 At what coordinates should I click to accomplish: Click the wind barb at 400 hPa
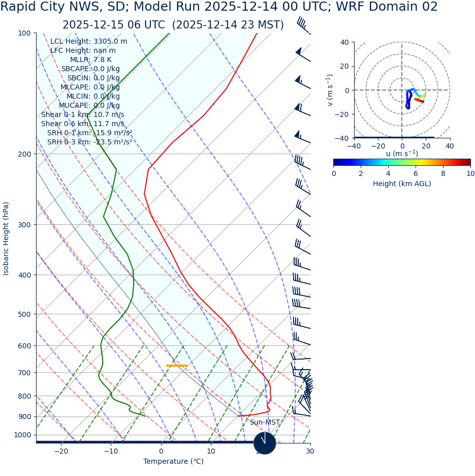pyautogui.click(x=301, y=265)
